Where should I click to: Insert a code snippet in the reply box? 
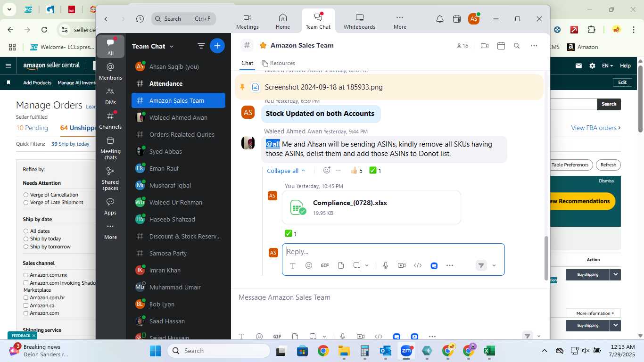(x=418, y=265)
